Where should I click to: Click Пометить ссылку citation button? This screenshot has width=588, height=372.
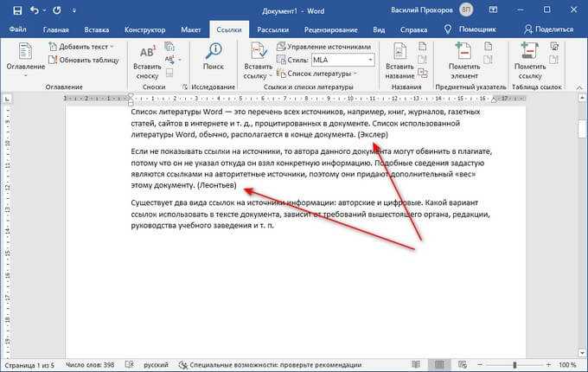530,61
